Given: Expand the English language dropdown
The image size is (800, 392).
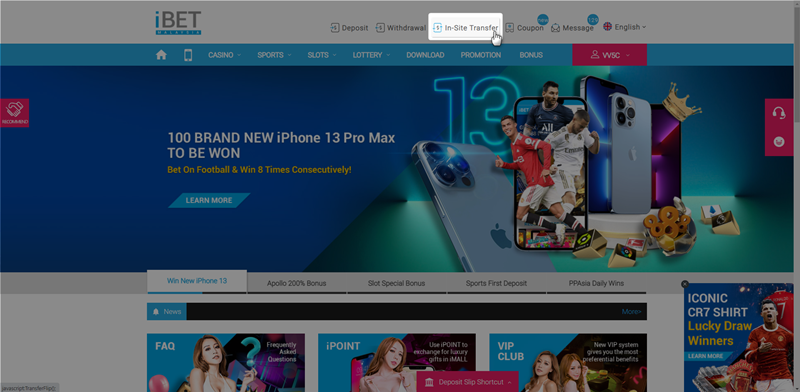Looking at the screenshot, I should point(624,27).
